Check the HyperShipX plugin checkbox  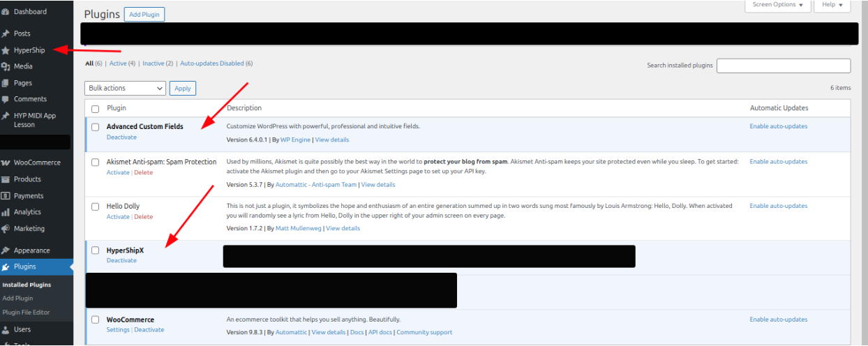pyautogui.click(x=96, y=250)
